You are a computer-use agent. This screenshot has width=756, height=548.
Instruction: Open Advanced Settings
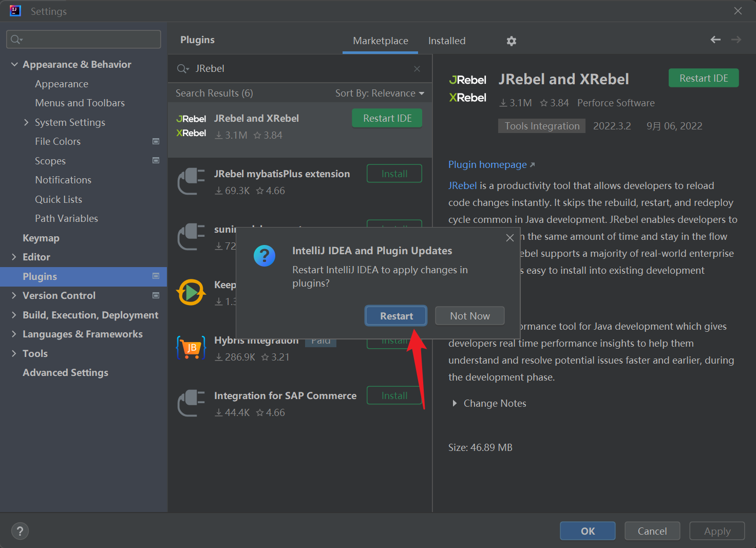tap(65, 372)
